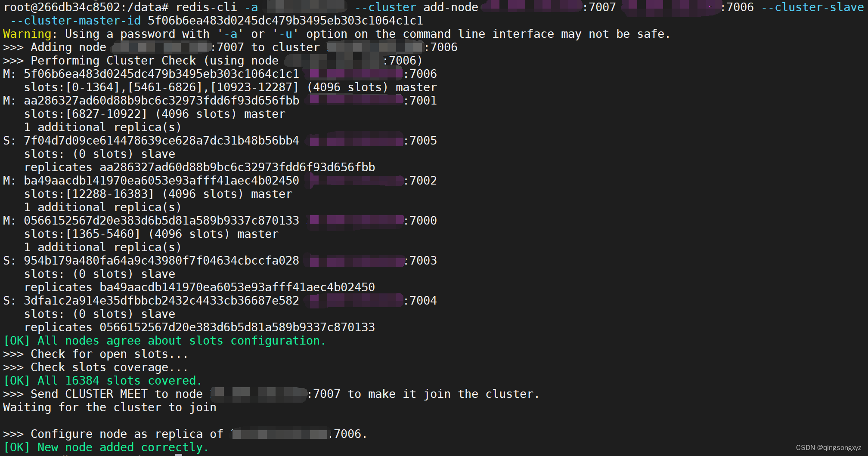
Task: Click 'Check slots coverage...' line
Action: (96, 367)
